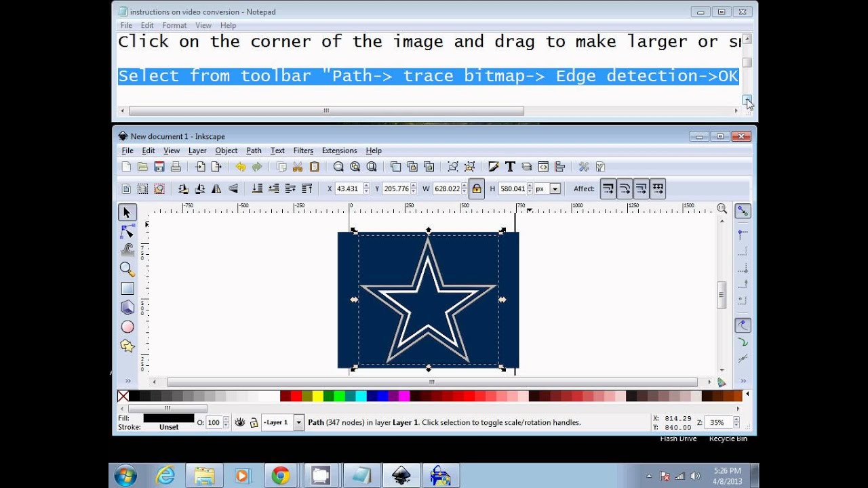Select the Rectangle tool
The height and width of the screenshot is (488, 868).
pyautogui.click(x=127, y=289)
